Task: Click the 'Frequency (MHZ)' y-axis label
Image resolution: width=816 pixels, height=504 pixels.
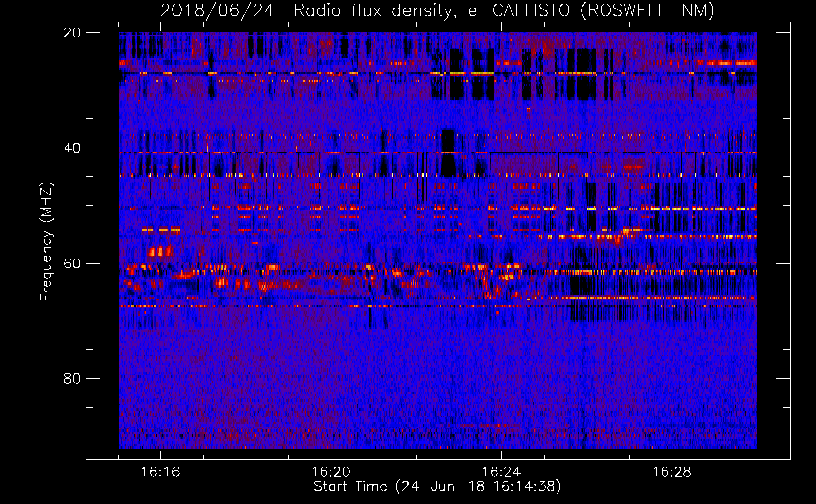Action: click(x=46, y=242)
